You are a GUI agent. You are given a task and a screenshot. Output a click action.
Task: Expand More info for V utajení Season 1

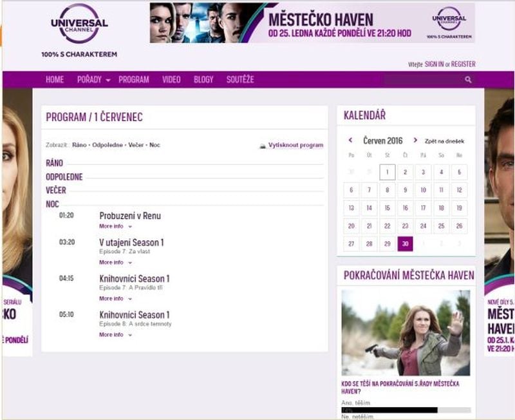tap(115, 262)
